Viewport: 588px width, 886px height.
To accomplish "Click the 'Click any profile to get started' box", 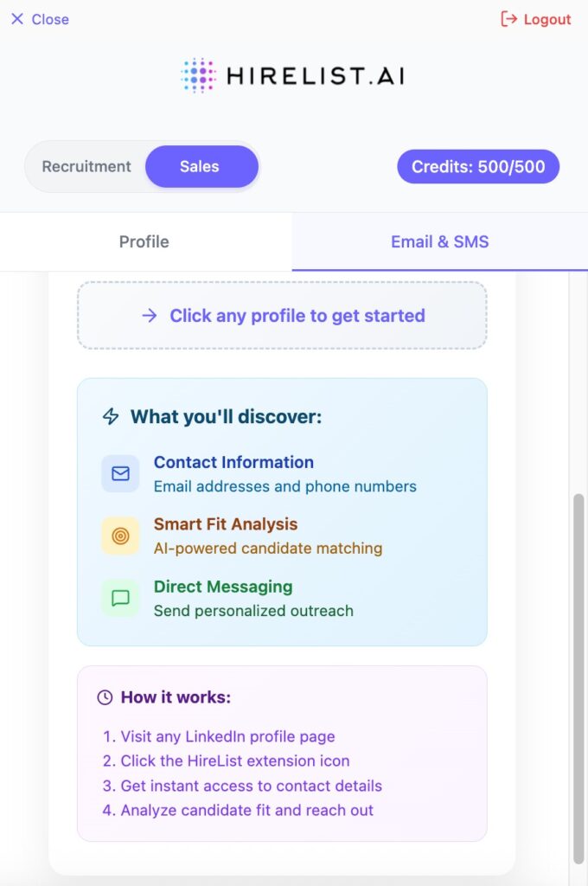I will [282, 316].
